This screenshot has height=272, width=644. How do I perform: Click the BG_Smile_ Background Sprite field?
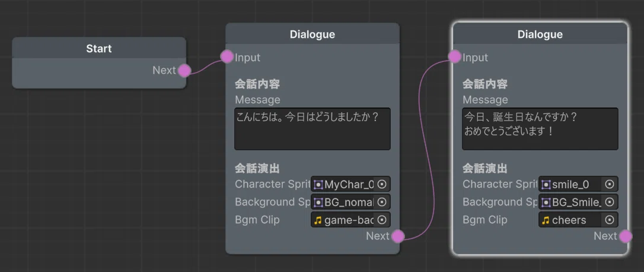coord(578,202)
